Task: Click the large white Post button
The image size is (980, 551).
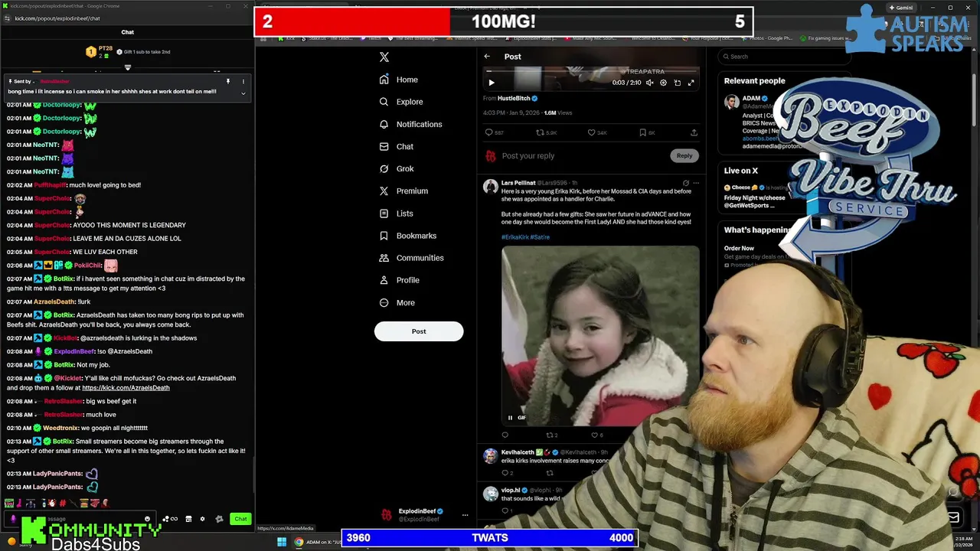Action: [x=419, y=331]
